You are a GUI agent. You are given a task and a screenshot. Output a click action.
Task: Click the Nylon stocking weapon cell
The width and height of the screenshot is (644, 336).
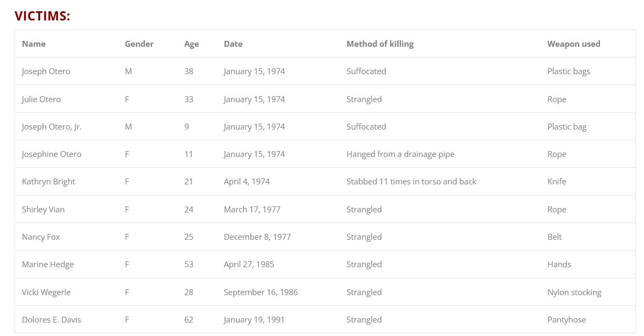tap(574, 292)
